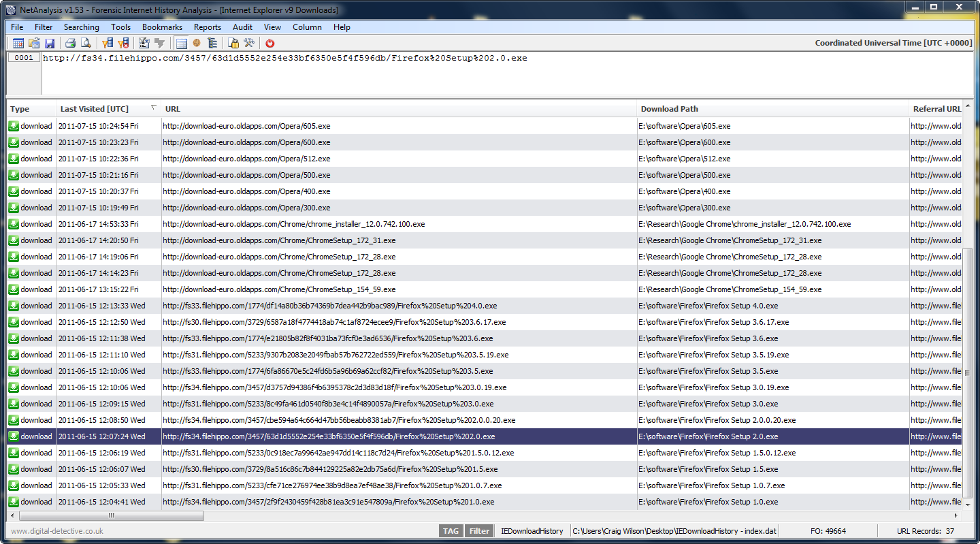Click the funnel with red X icon
Image resolution: width=980 pixels, height=544 pixels.
tap(123, 43)
